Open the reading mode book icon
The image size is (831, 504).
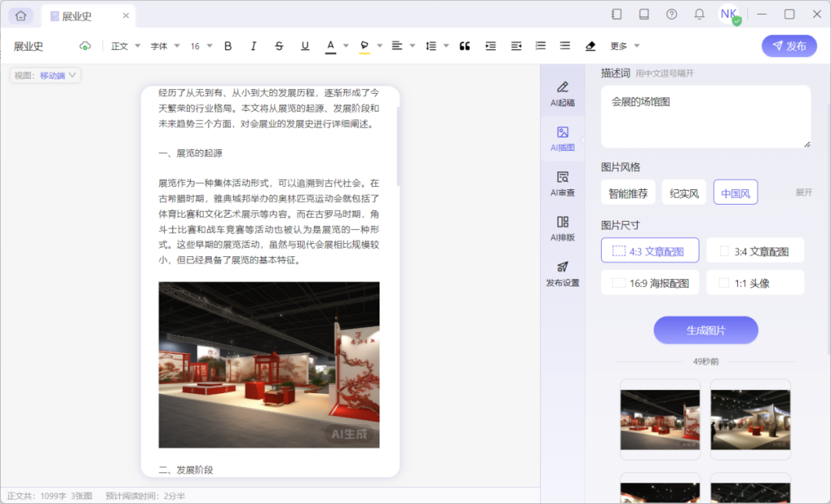pyautogui.click(x=644, y=15)
